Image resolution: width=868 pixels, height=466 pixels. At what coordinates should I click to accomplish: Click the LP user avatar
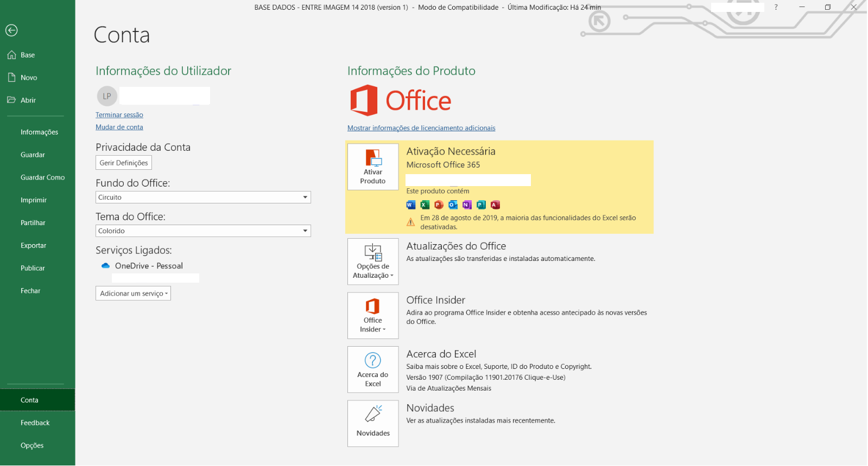(107, 96)
